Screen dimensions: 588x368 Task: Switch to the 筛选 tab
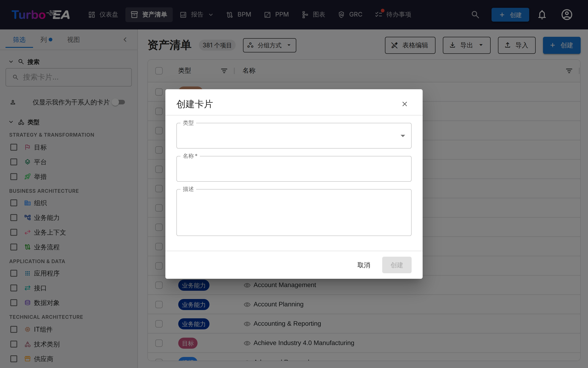coord(19,40)
